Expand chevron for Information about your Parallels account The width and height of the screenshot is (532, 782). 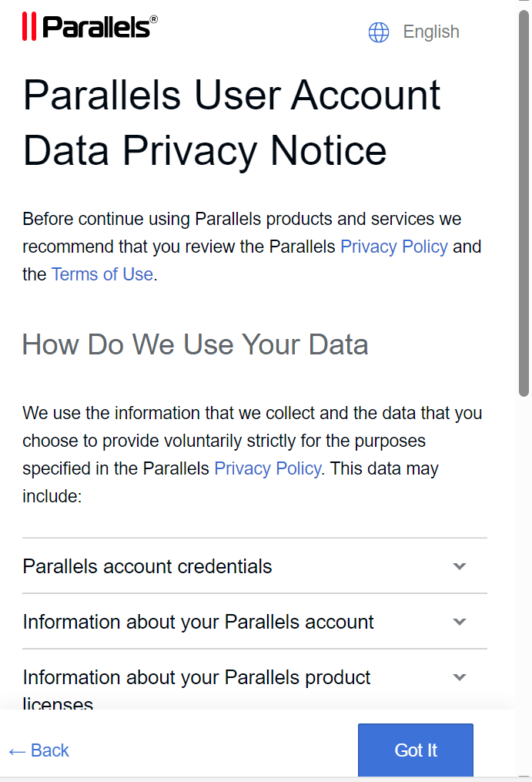coord(460,622)
